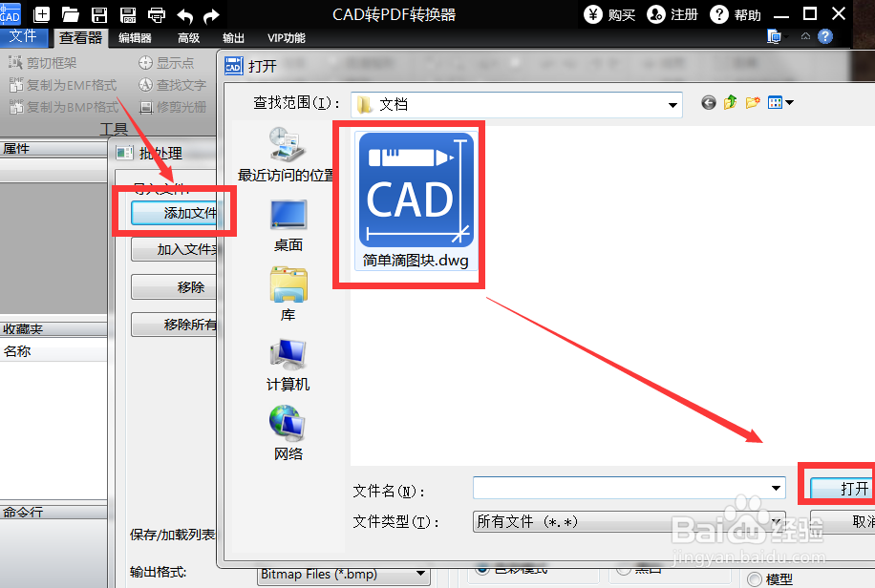
Task: Open the 查找范围 location dropdown
Action: (x=672, y=103)
